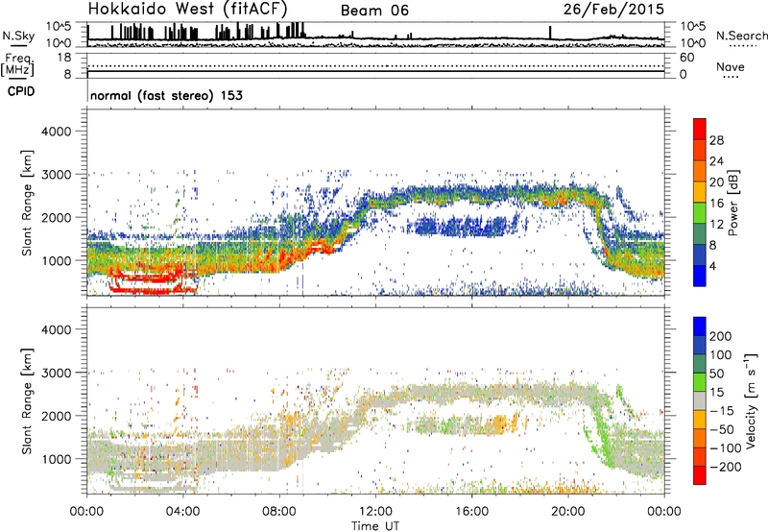Image resolution: width=768 pixels, height=532 pixels.
Task: Click the '200' value on the velocity colorbar
Action: 721,336
